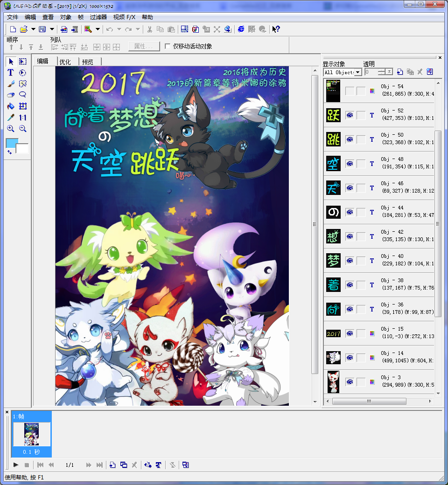Toggle lock box of Obj - 15
The height and width of the screenshot is (485, 448).
pyautogui.click(x=361, y=333)
